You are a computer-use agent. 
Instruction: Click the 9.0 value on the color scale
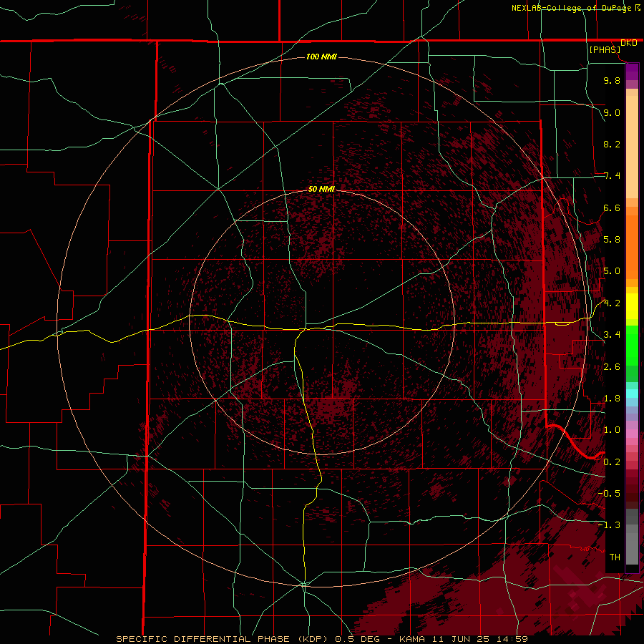tap(612, 112)
